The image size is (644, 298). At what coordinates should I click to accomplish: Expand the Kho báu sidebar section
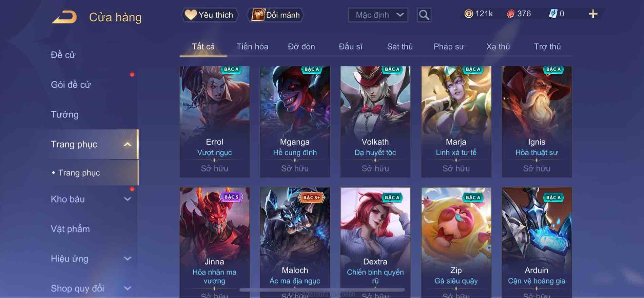click(128, 199)
